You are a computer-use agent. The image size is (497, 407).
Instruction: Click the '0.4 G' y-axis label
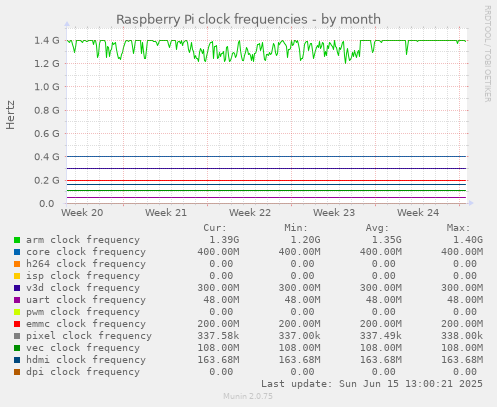pos(47,157)
